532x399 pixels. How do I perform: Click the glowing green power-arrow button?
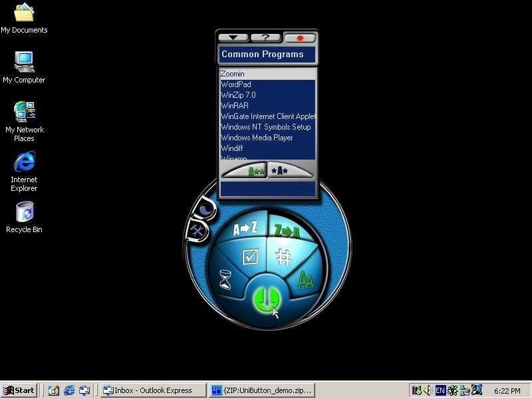267,299
